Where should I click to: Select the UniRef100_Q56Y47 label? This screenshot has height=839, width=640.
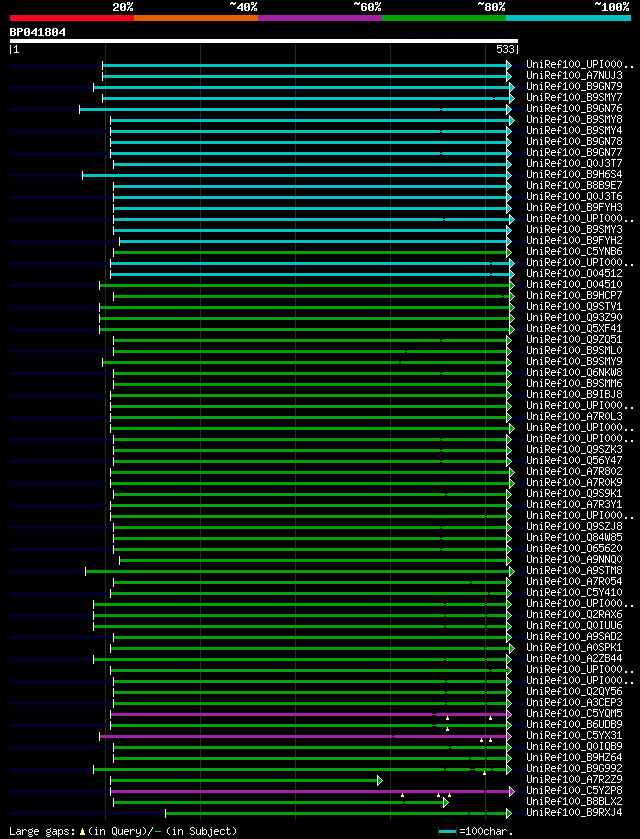(x=574, y=460)
